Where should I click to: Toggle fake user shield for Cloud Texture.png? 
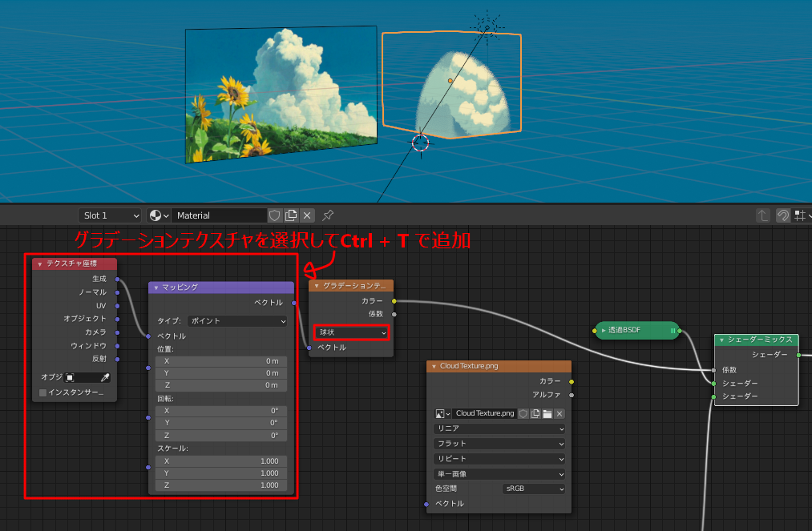click(x=523, y=413)
